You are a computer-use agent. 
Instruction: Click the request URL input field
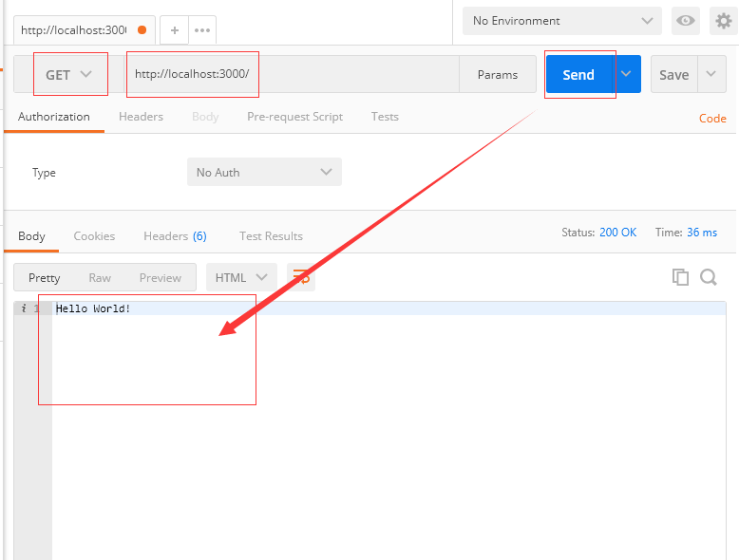(293, 74)
